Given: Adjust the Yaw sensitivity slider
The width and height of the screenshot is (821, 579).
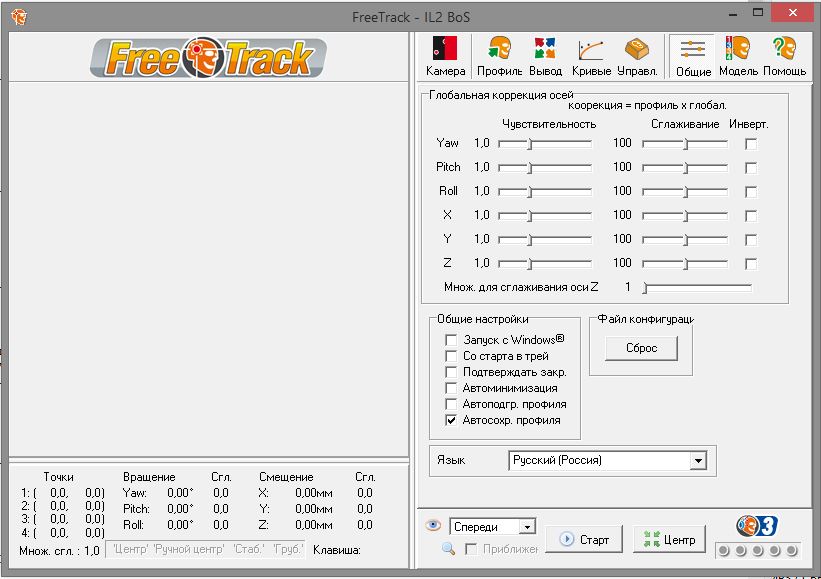Looking at the screenshot, I should [545, 143].
